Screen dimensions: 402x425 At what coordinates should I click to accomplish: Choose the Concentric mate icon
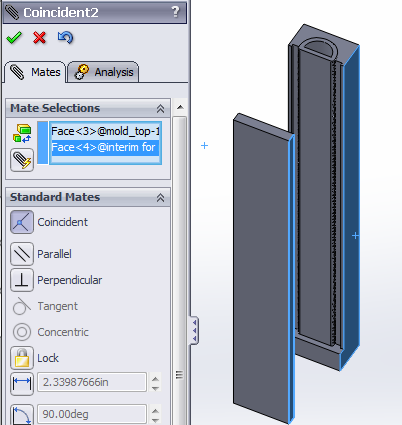pyautogui.click(x=22, y=332)
